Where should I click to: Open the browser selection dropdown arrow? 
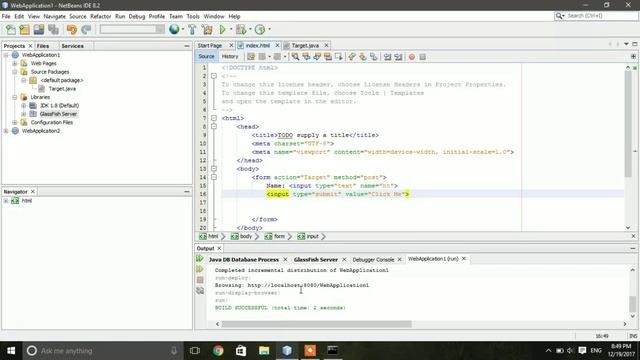pyautogui.click(x=182, y=29)
